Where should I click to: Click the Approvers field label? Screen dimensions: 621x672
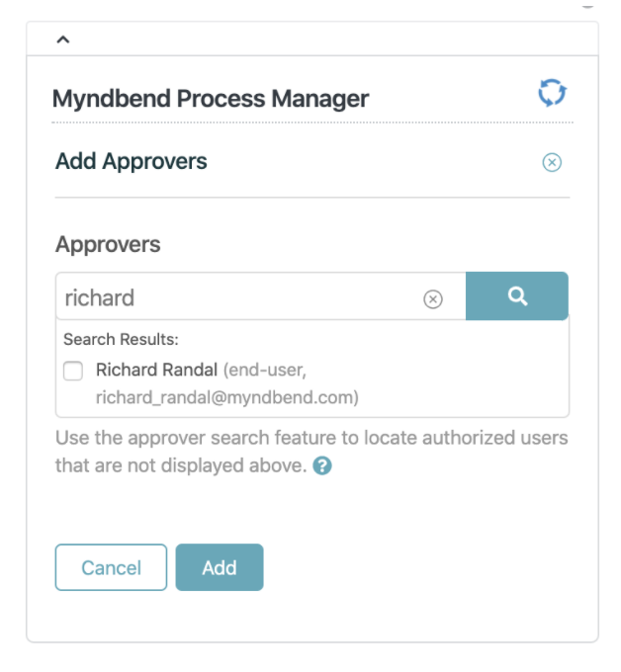click(108, 244)
